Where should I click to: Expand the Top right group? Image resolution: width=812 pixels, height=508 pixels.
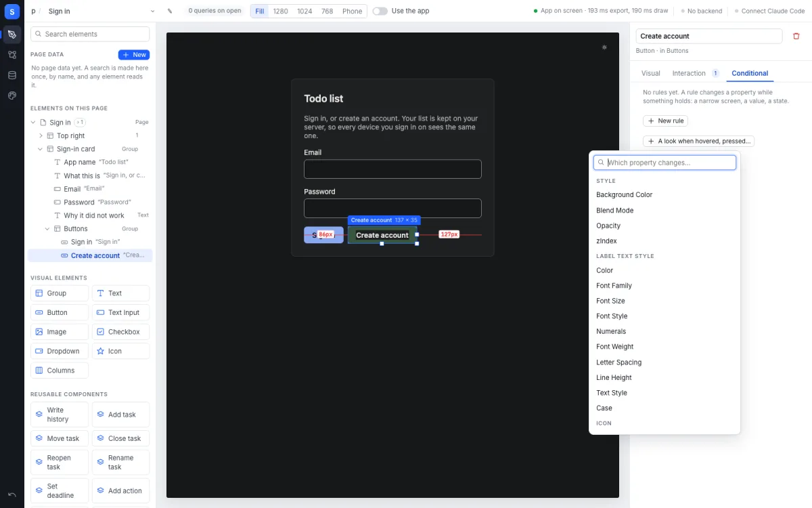tap(41, 135)
